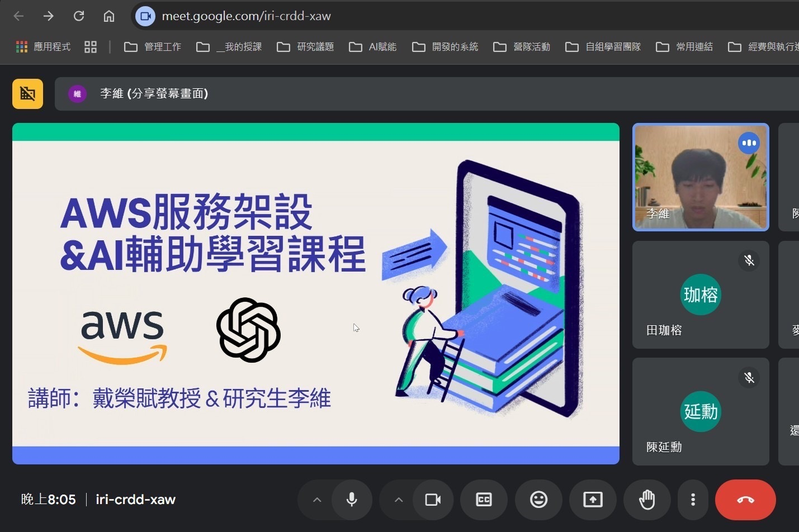Open the _我的授課 bookmark folder
The image size is (799, 532).
point(229,47)
